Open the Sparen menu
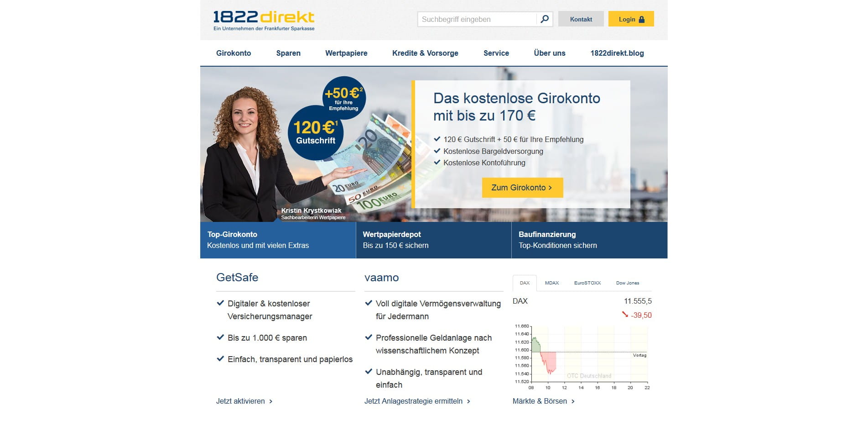 coord(288,53)
